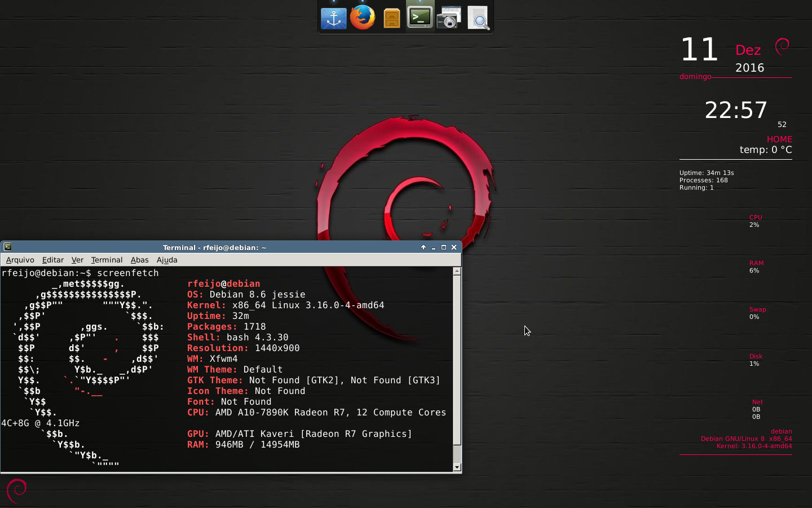This screenshot has width=812, height=508.
Task: Click the terminal scrollbar up arrow
Action: pyautogui.click(x=457, y=271)
